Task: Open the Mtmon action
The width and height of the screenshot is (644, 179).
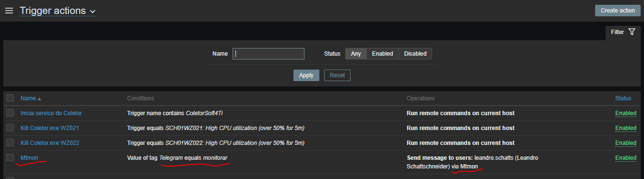Action: pos(29,158)
